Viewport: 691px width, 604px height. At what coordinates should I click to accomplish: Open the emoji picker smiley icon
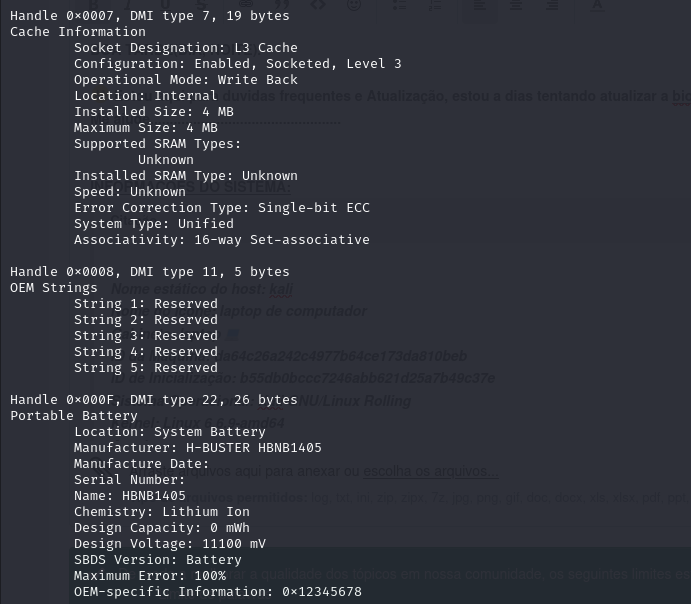354,4
